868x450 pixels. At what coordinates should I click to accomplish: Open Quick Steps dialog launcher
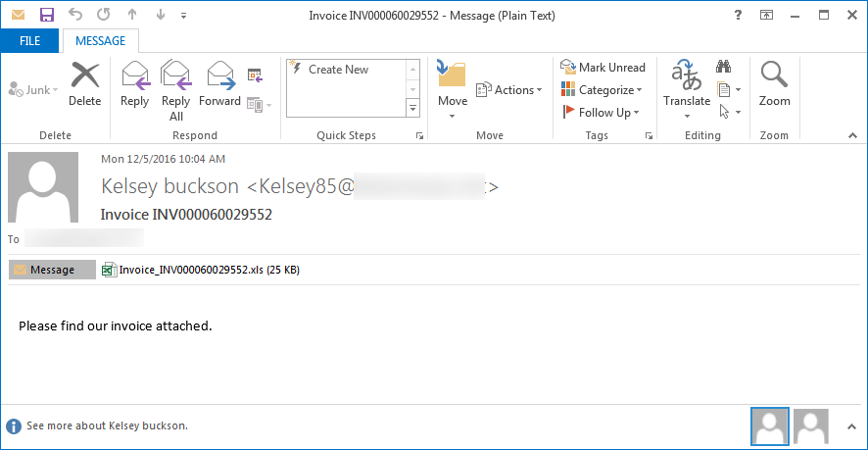pyautogui.click(x=419, y=135)
